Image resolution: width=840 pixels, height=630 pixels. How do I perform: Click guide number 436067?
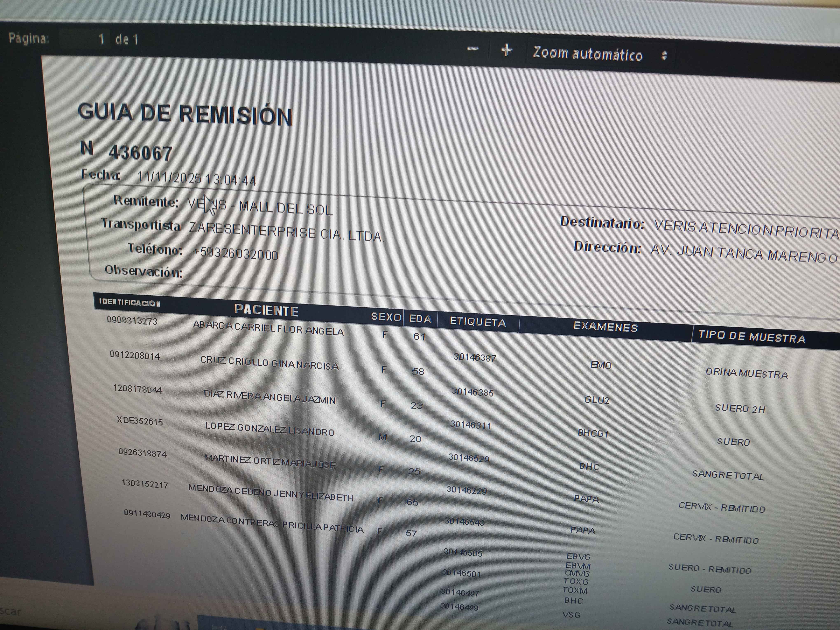click(x=140, y=153)
